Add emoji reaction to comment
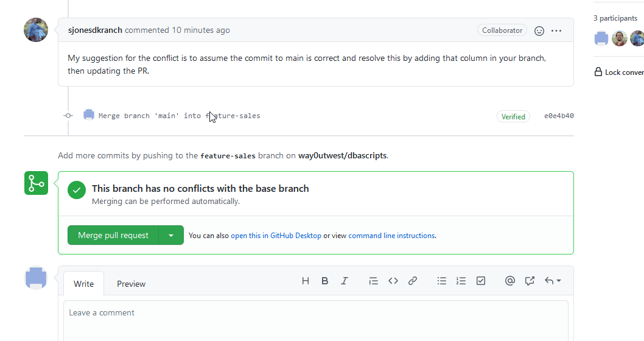644x341 pixels. click(539, 30)
